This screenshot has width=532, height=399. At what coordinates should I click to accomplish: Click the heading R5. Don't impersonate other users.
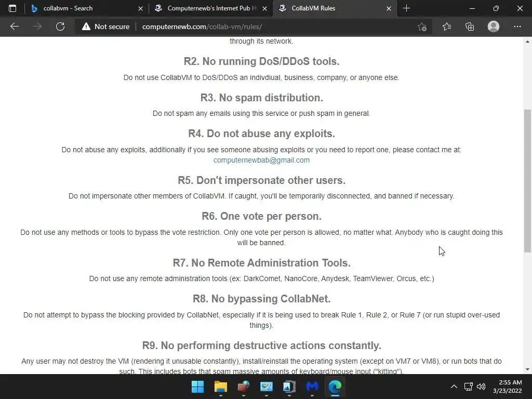[261, 180]
